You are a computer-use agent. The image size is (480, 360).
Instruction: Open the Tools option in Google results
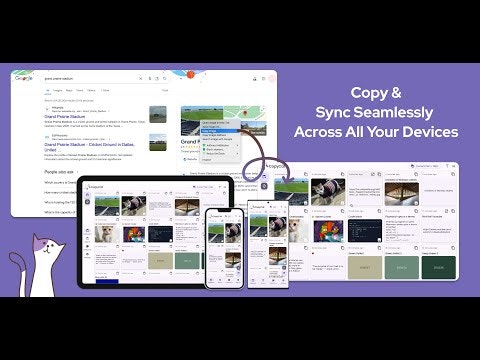165,90
